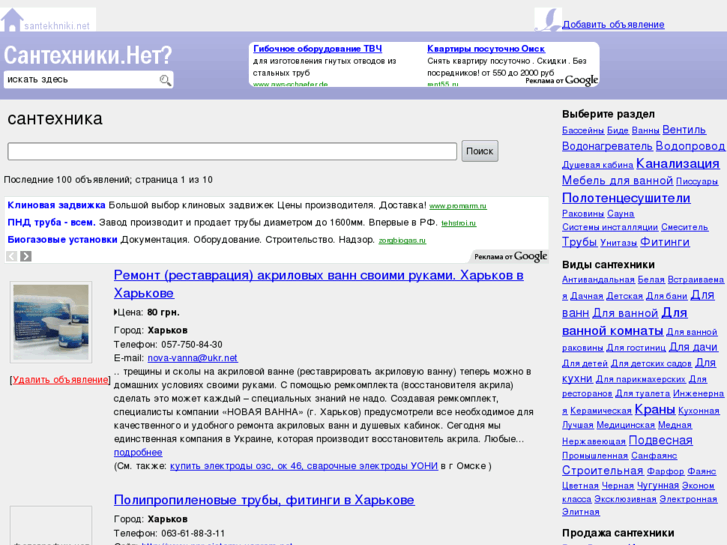Click previous arrow in ads block
The width and height of the screenshot is (727, 545).
click(x=12, y=256)
